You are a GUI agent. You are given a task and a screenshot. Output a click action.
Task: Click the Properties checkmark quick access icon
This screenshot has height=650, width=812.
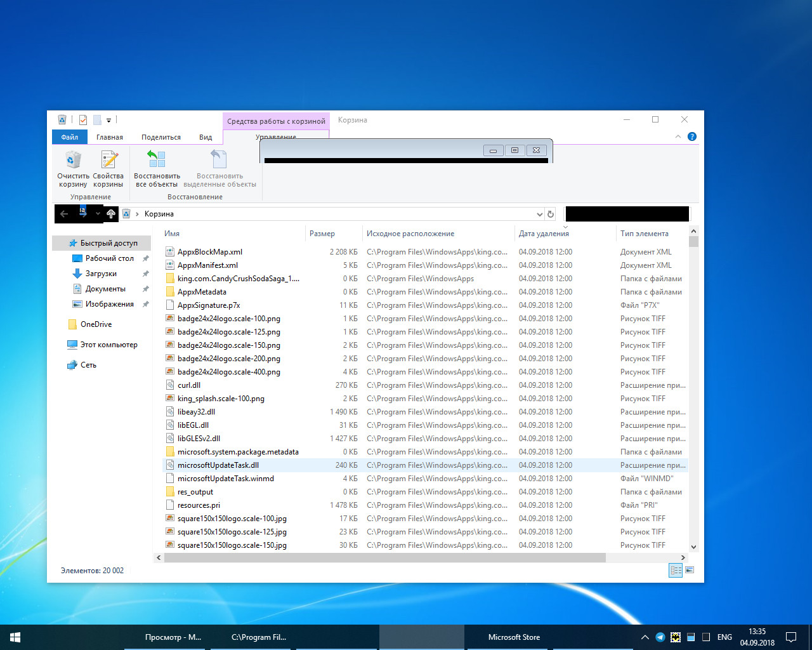[82, 119]
